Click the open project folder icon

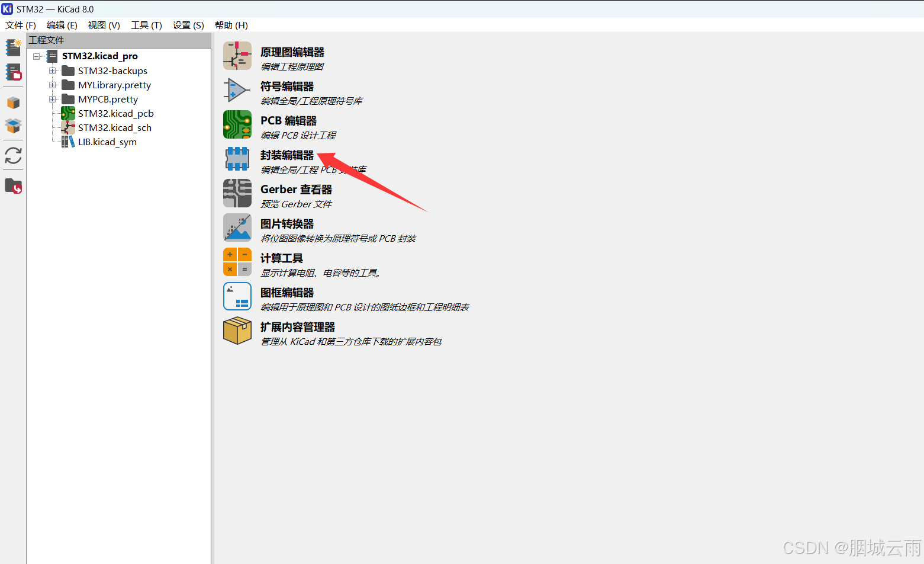tap(13, 187)
